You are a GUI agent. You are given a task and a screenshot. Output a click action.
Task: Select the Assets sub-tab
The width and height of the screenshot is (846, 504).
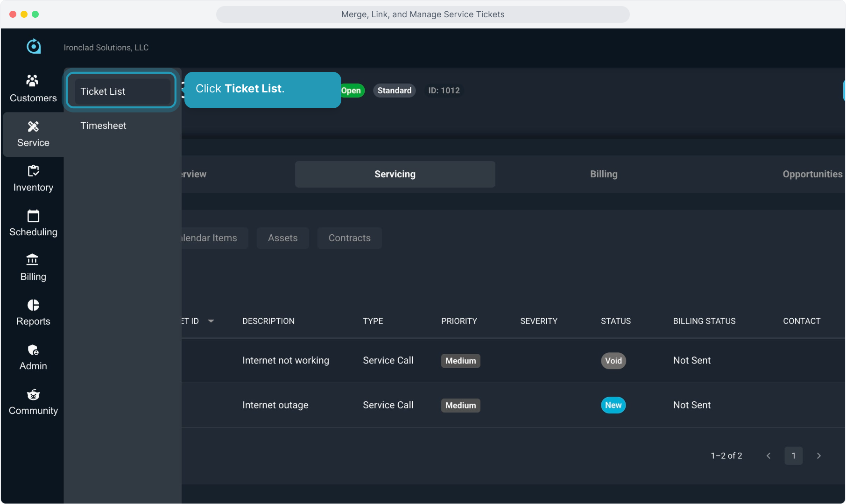pos(282,238)
